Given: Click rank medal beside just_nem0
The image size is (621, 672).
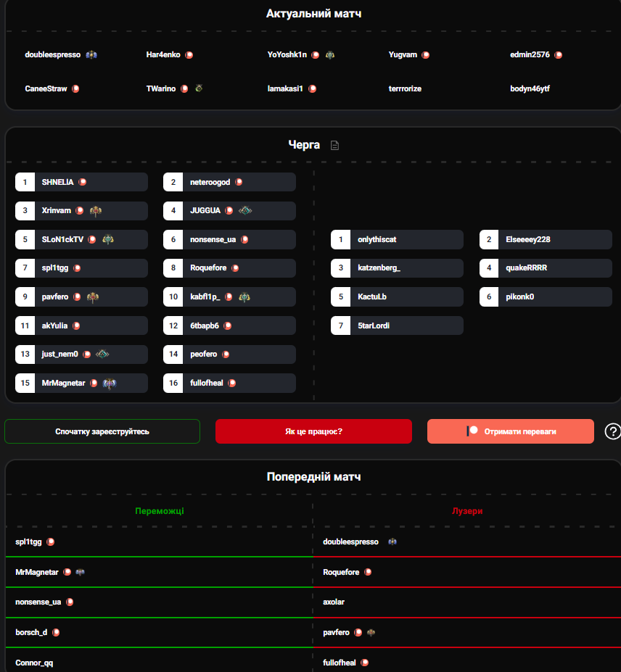Looking at the screenshot, I should point(102,354).
